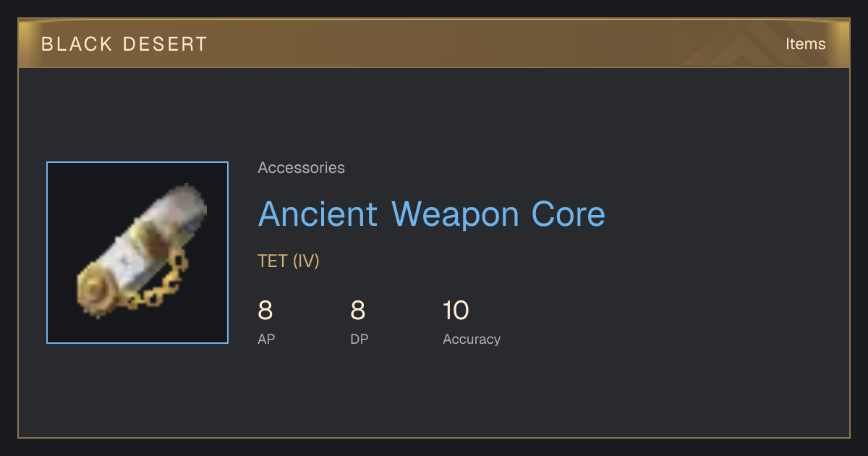The width and height of the screenshot is (868, 456).
Task: Open the Items link in header
Action: pyautogui.click(x=805, y=44)
